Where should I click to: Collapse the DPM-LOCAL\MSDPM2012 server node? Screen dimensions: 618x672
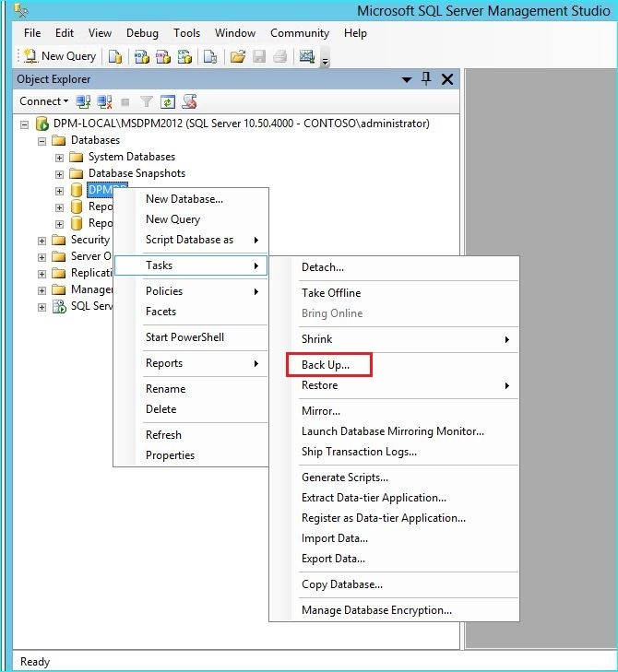[25, 124]
